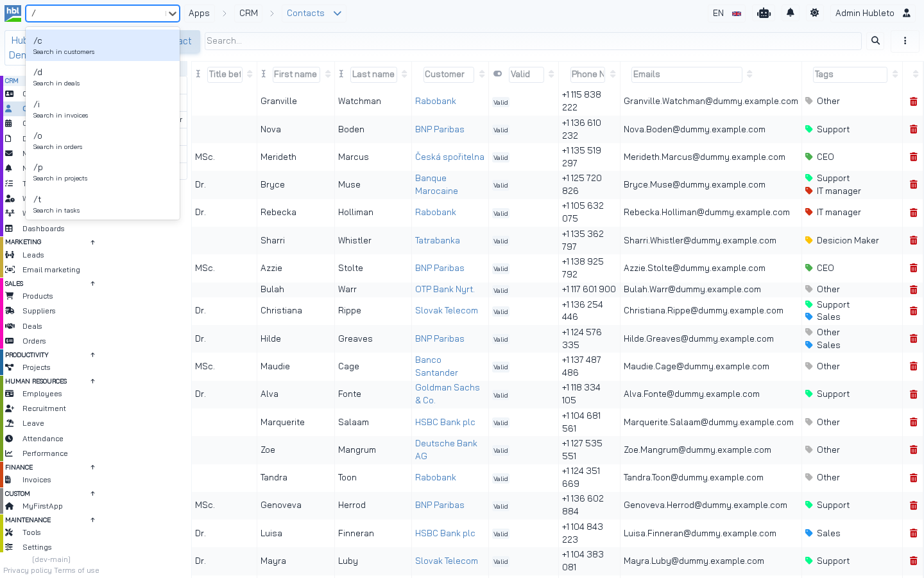Delete the Nova Boden contact row
The height and width of the screenshot is (578, 924).
click(914, 129)
